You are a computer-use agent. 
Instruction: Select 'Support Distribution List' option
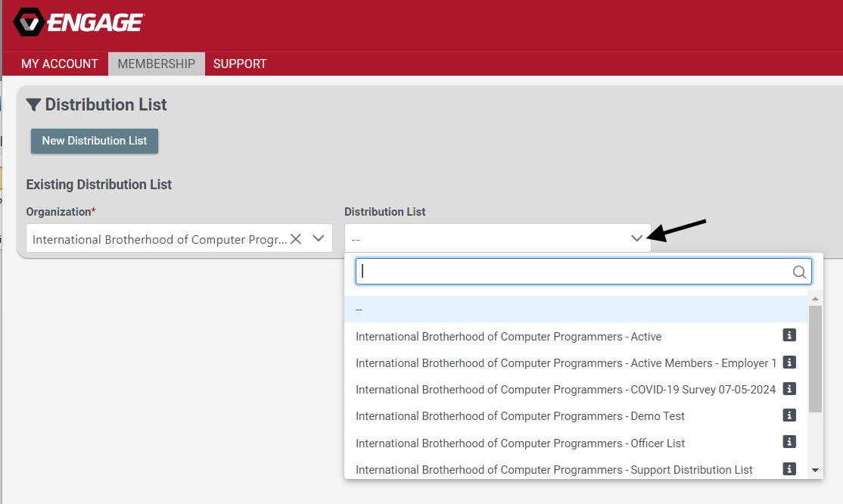click(x=577, y=469)
